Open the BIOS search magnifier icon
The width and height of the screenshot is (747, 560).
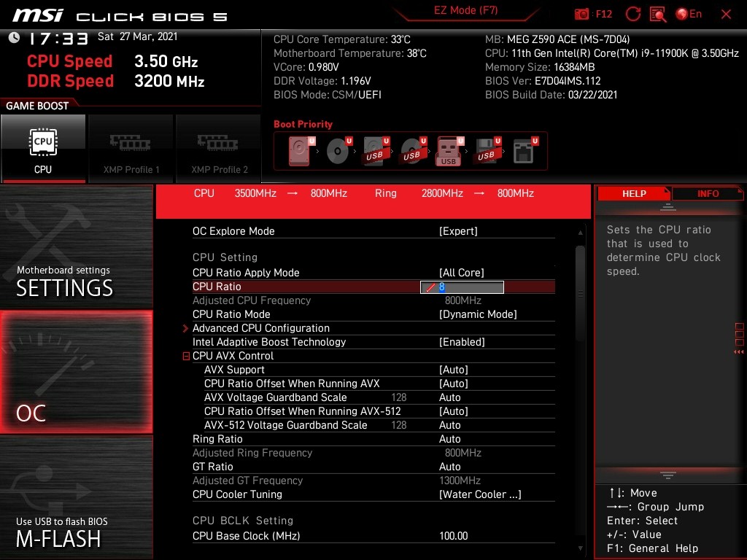coord(657,14)
